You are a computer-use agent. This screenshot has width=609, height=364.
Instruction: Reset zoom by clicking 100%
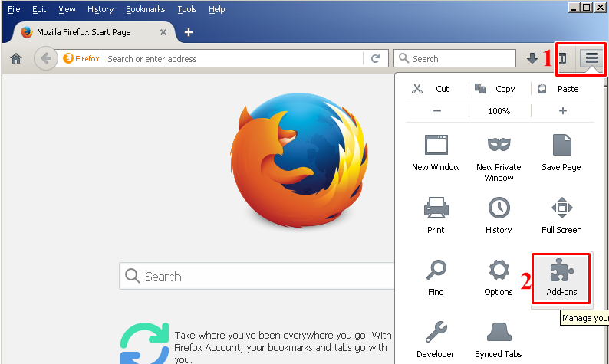[x=499, y=111]
